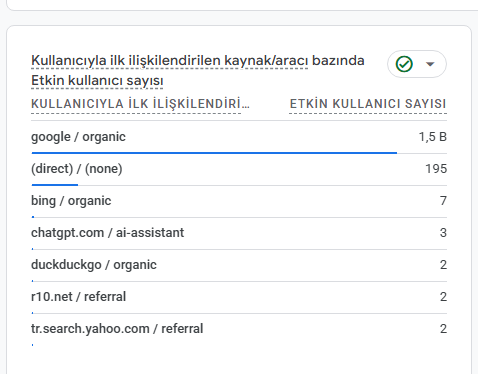
Task: Select the 'r10.net / referral' row
Action: (x=239, y=297)
